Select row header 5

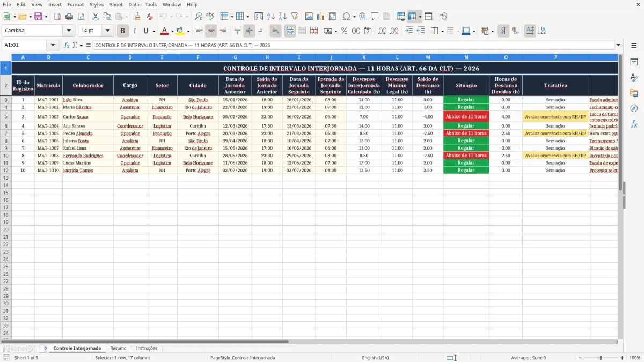tap(6, 116)
